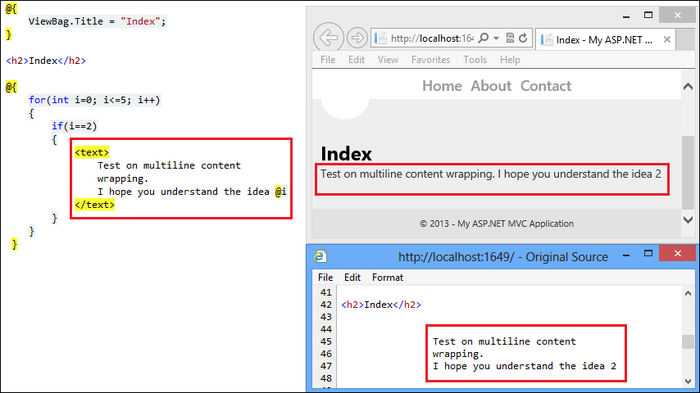Click the browser vertical scrollbar thumb
Image resolution: width=700 pixels, height=393 pixels.
(x=688, y=172)
